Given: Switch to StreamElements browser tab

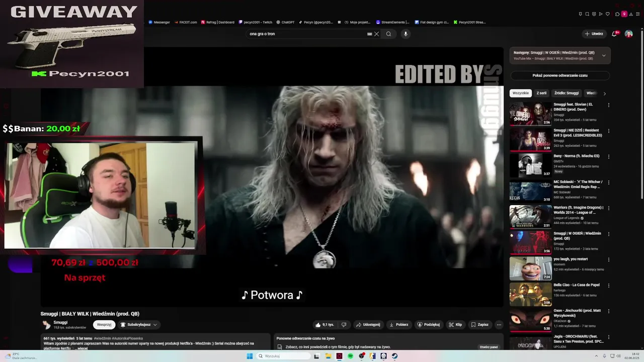Looking at the screenshot, I should click(392, 22).
